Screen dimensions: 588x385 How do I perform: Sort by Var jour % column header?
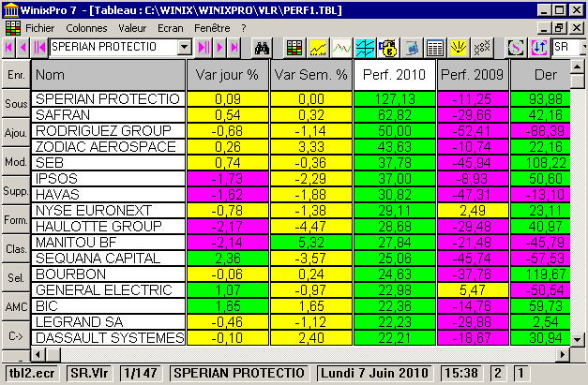coord(228,75)
